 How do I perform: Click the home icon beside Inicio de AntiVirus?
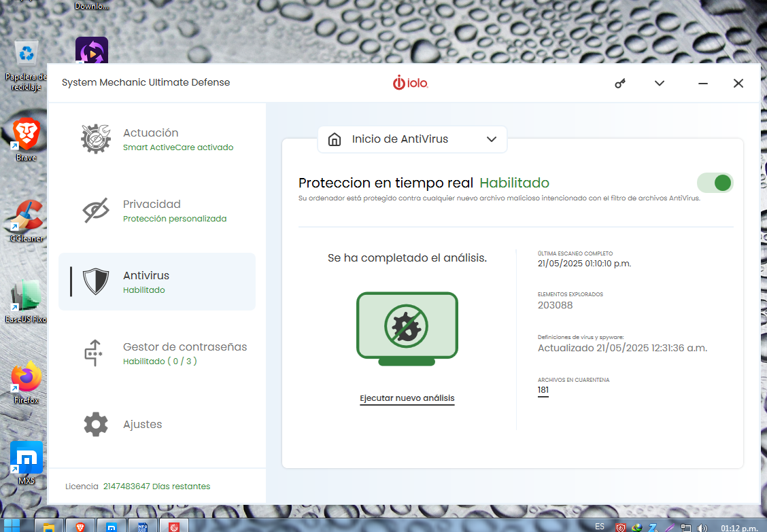tap(334, 139)
